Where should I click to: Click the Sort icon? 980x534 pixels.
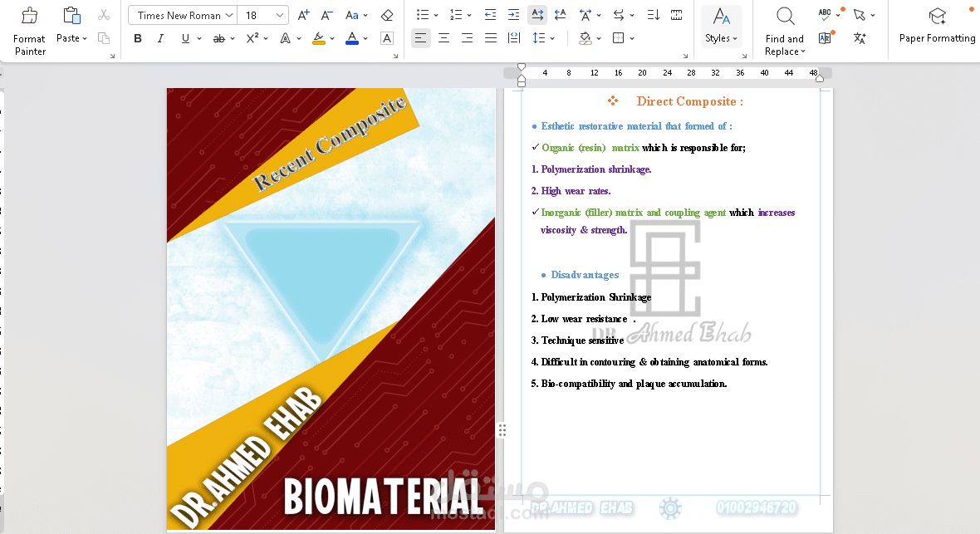tap(653, 15)
